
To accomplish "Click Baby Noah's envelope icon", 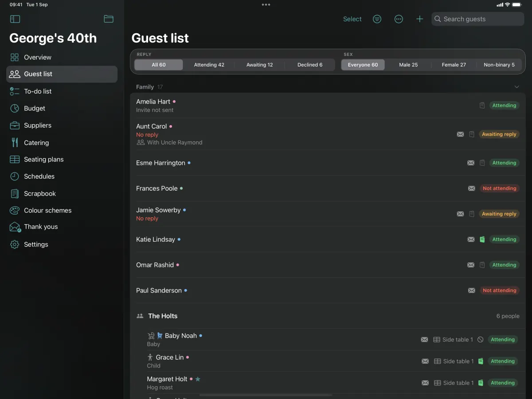I will (424, 340).
